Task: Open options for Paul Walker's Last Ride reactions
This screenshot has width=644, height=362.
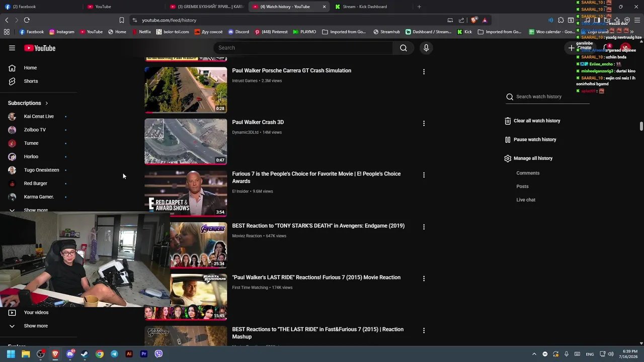Action: [424, 279]
